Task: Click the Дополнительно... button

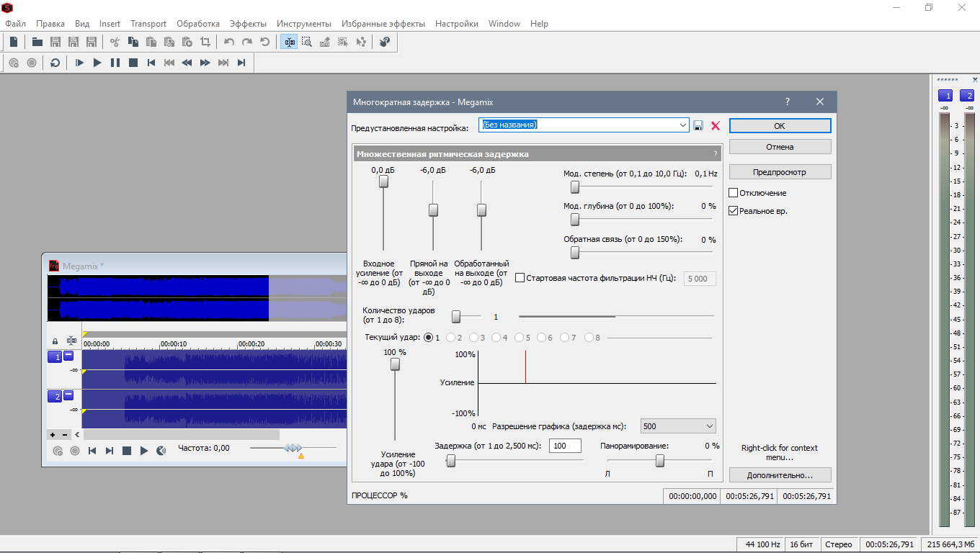Action: 780,475
